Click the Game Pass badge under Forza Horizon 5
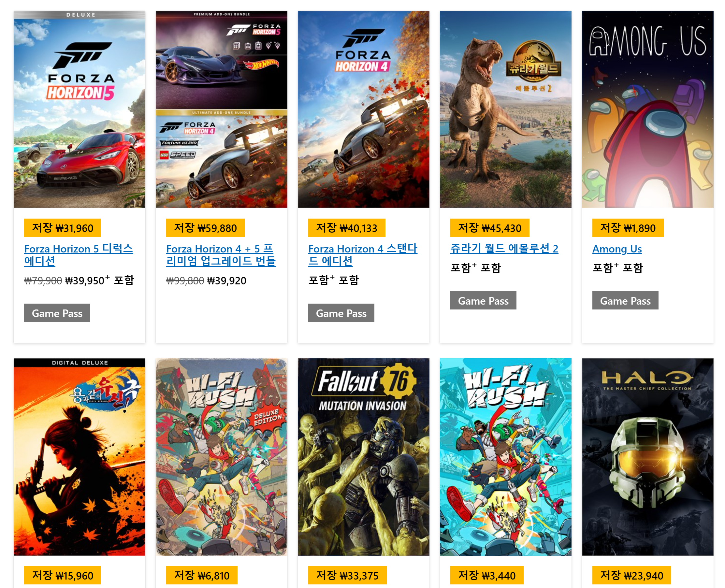Viewport: 725px width, 588px height. tap(57, 313)
